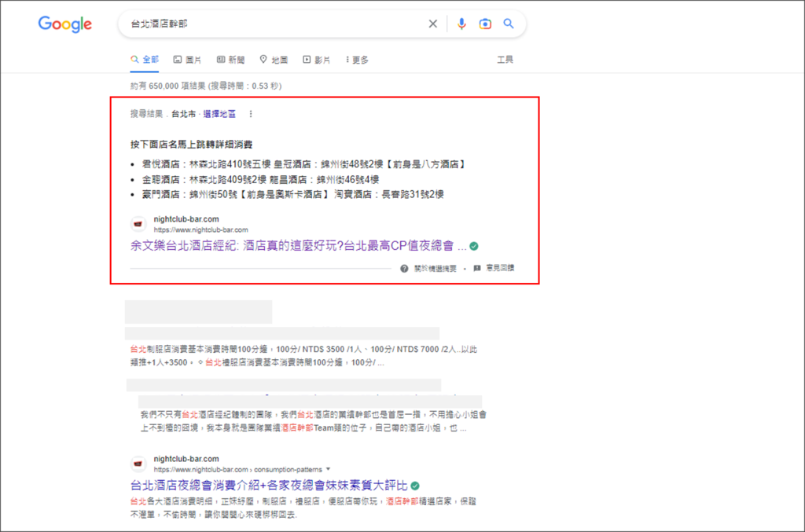805x532 pixels.
Task: Clear the search box with the X icon
Action: pos(433,24)
